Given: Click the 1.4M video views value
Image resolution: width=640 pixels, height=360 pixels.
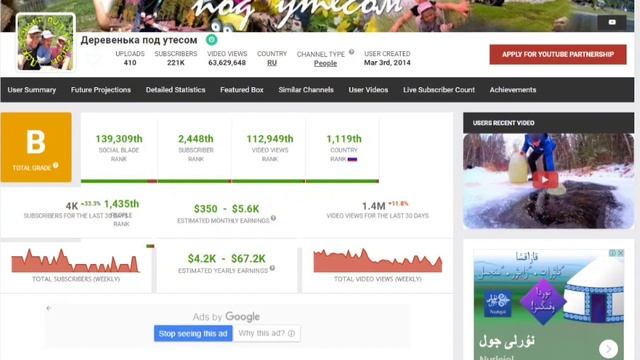Looking at the screenshot, I should pos(373,206).
